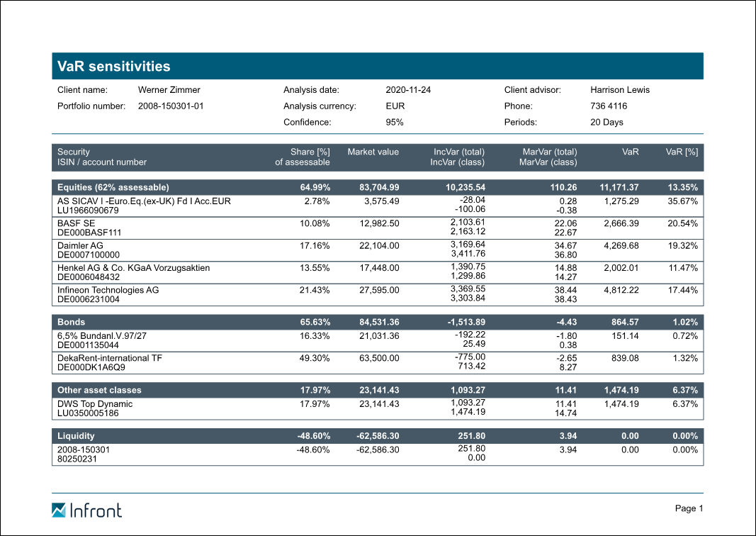Select Henkel AG & Co. KGaA Vorzugsaktien
Image resolution: width=756 pixels, height=536 pixels.
pos(133,268)
